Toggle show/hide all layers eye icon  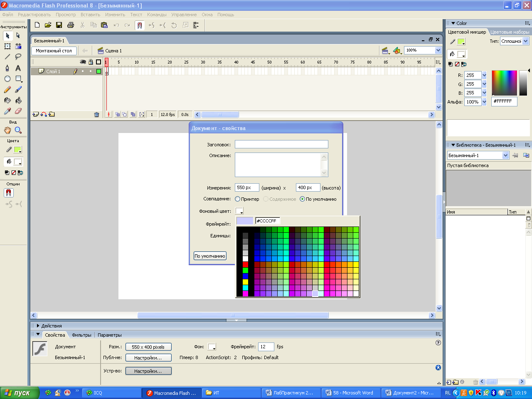[x=83, y=62]
